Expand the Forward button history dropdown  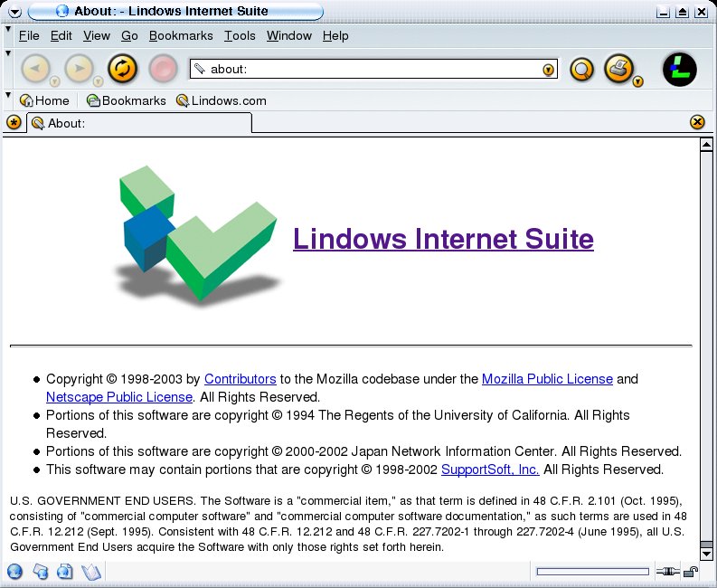[x=98, y=82]
